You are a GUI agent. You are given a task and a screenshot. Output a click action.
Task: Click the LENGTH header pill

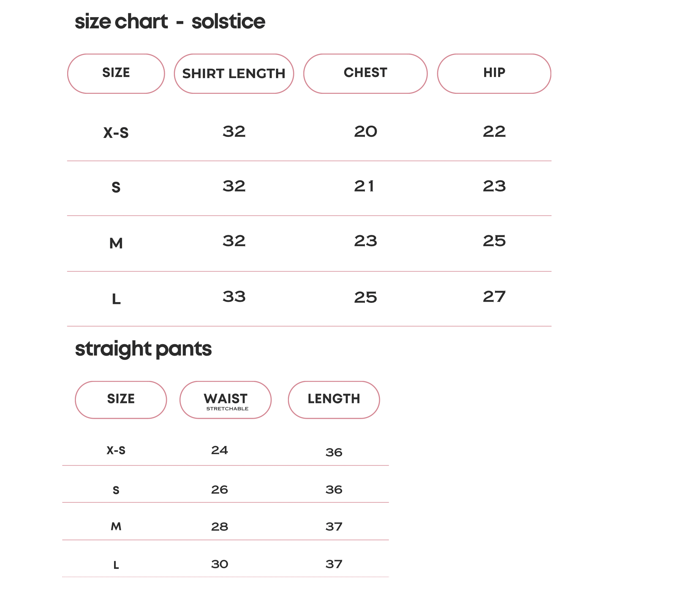334,400
